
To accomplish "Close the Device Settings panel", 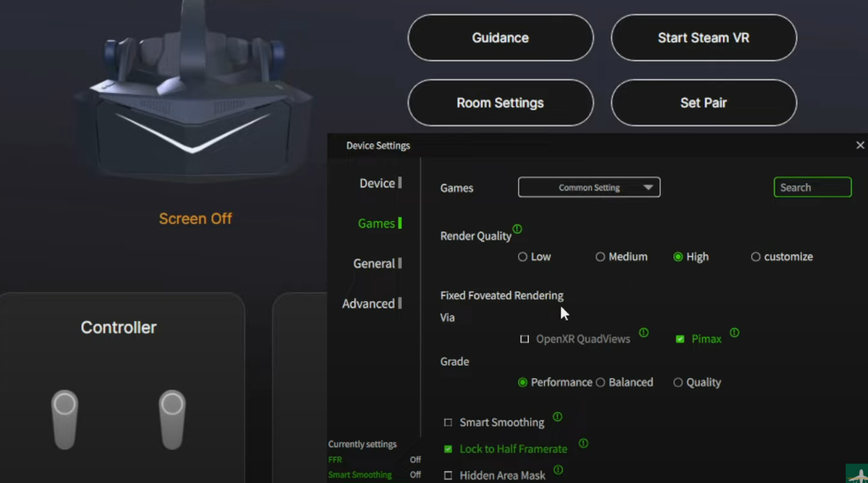I will [x=860, y=146].
